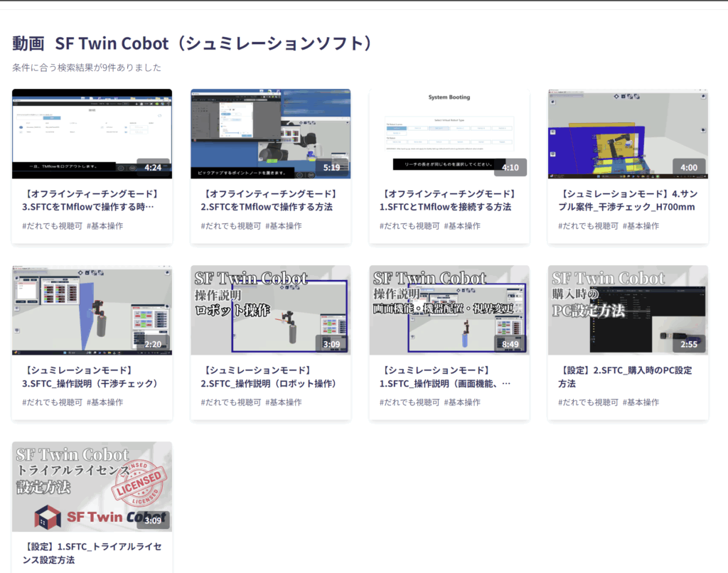Click title 3.SFTCをTMflowで操作する時…
The width and height of the screenshot is (728, 573).
91,200
